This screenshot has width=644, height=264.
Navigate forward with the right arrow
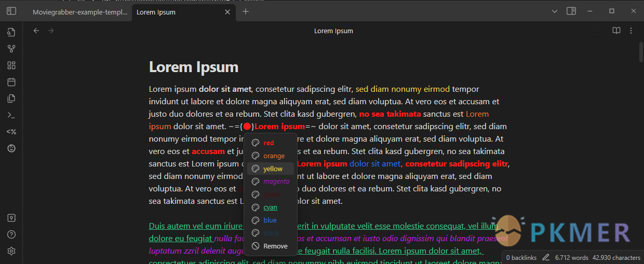click(51, 31)
